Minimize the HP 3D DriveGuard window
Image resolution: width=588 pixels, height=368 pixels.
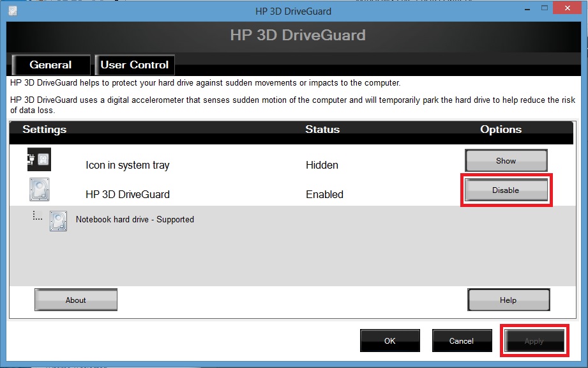527,8
